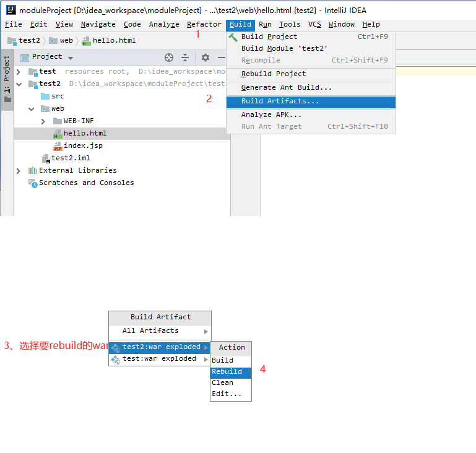Select Build Artifacts... menu entry

tap(311, 102)
